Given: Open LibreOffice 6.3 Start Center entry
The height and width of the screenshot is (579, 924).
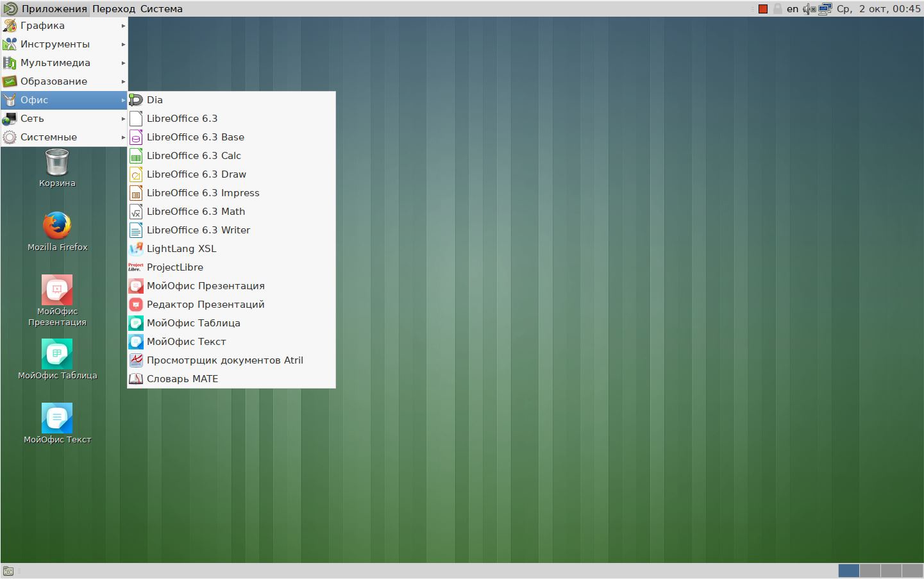Looking at the screenshot, I should tap(231, 119).
